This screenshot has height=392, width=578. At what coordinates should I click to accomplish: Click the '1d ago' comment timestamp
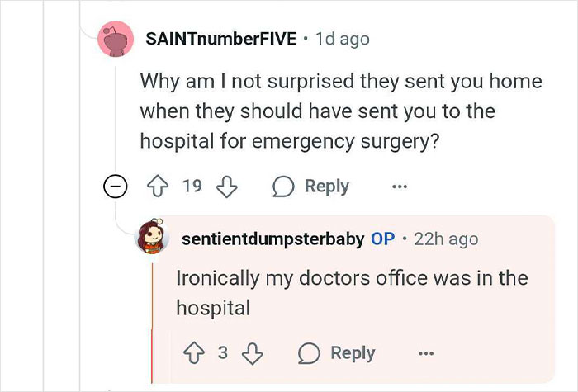(x=342, y=39)
